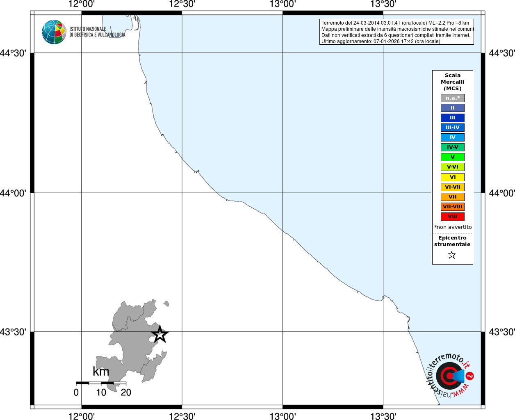The width and height of the screenshot is (515, 420).
Task: Select the VIII red legend swatch
Action: coord(453,217)
